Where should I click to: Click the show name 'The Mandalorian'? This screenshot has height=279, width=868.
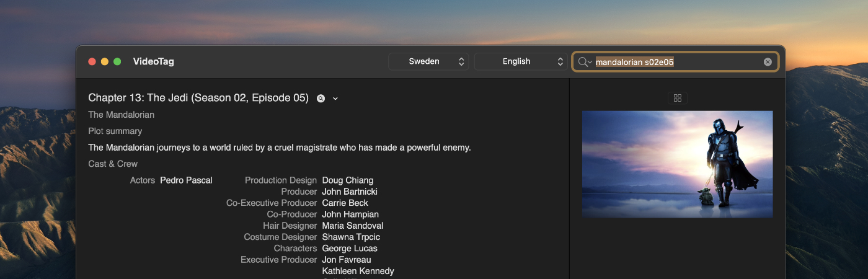click(x=121, y=115)
